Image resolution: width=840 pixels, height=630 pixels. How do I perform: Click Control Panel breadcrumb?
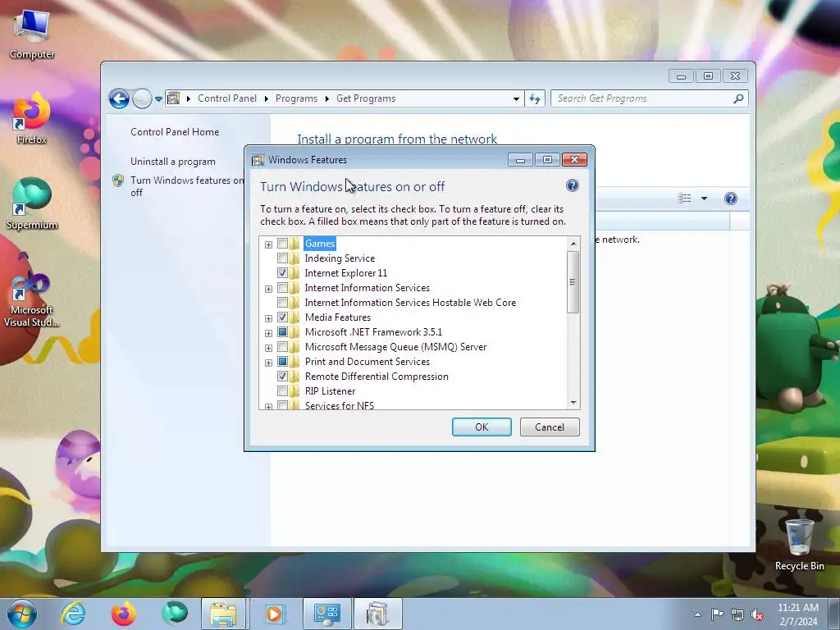pyautogui.click(x=227, y=98)
